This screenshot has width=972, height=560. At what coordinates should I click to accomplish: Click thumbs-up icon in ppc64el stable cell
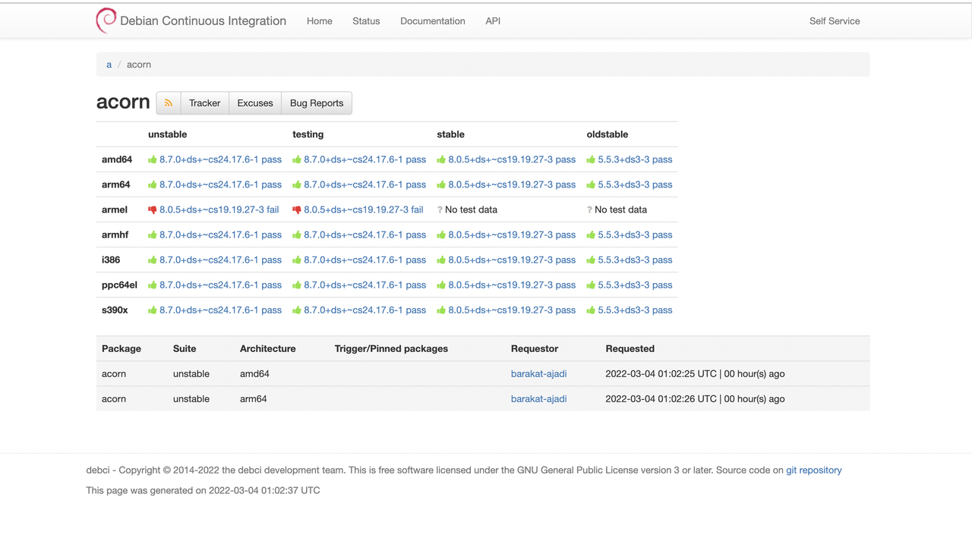point(441,285)
